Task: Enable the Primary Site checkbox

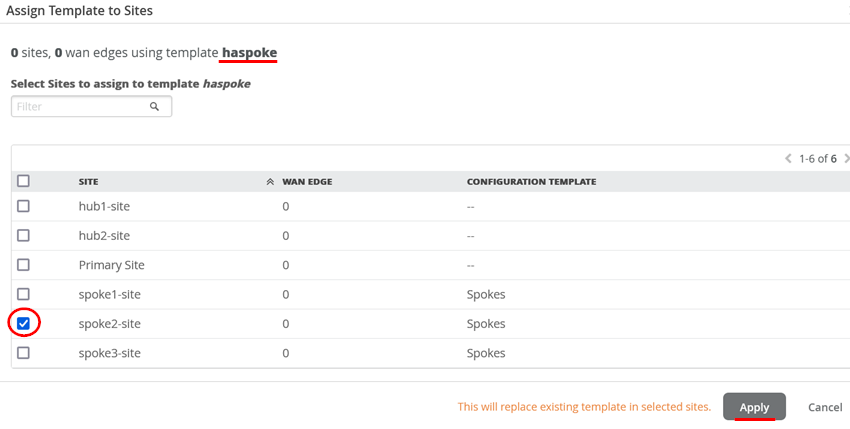Action: [x=23, y=265]
